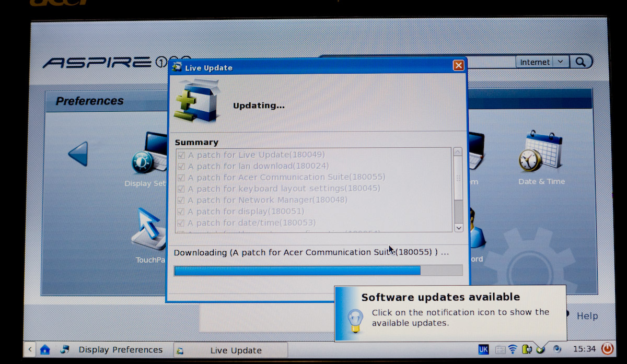Click the battery power tray icon
Screen dimensions: 627x364
point(527,349)
